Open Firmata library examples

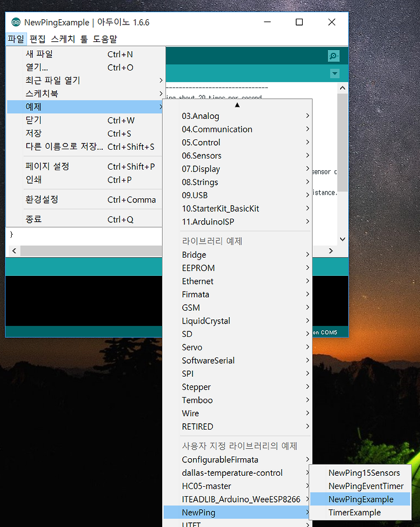pos(237,294)
